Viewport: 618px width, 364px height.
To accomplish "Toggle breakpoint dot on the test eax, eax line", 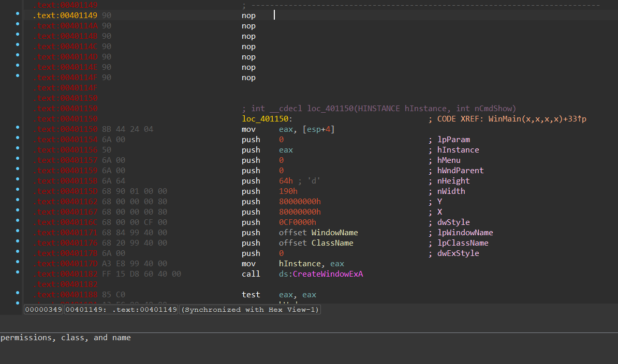I will pos(18,293).
